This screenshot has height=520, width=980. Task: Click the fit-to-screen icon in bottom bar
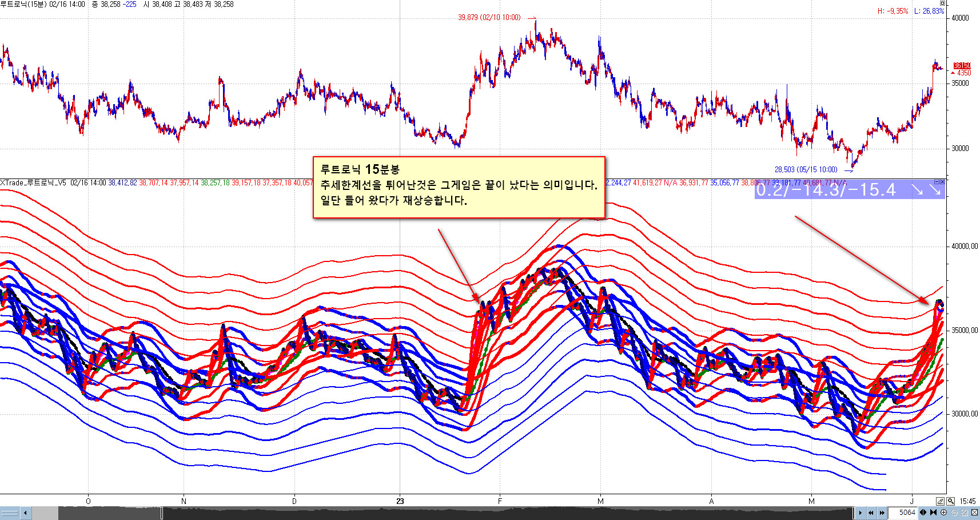965,513
